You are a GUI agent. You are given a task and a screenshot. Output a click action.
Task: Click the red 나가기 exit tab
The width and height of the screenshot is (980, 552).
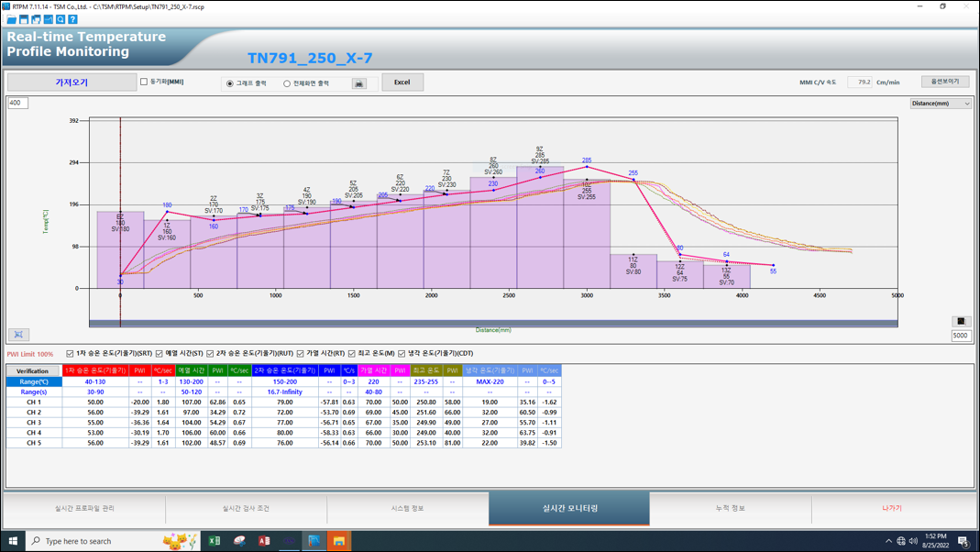[x=892, y=508]
